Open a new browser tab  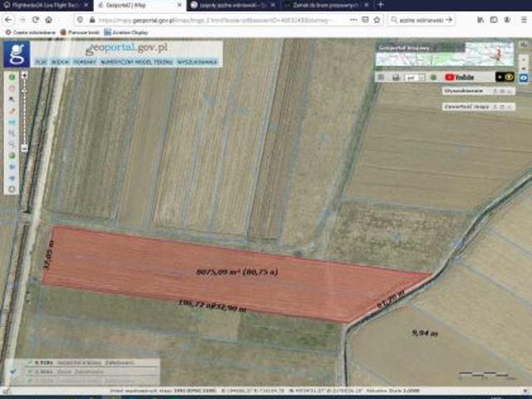[381, 5]
